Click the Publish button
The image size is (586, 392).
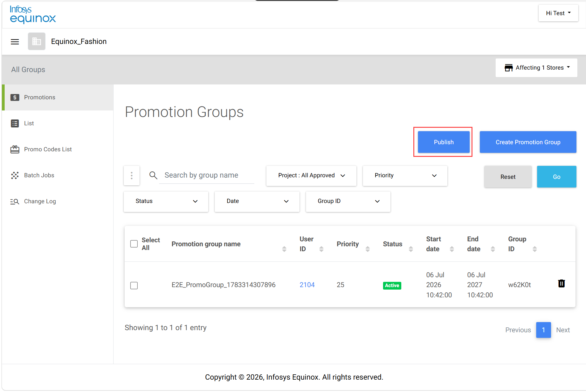443,142
